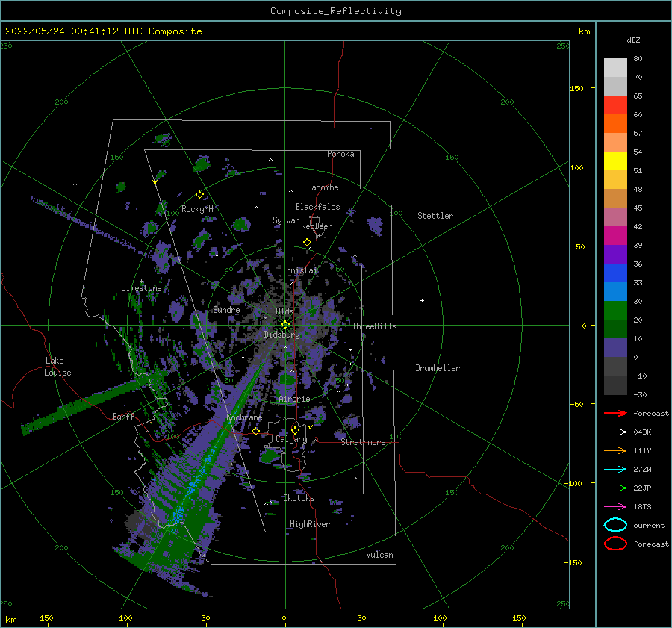Click the Innisfail city label
This screenshot has height=628, width=672.
tap(302, 270)
